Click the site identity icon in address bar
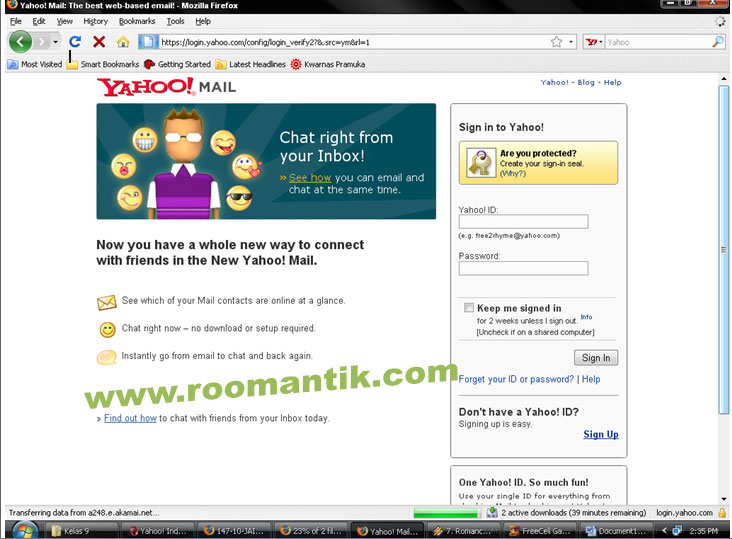Viewport: 732px width, 539px height. [148, 42]
